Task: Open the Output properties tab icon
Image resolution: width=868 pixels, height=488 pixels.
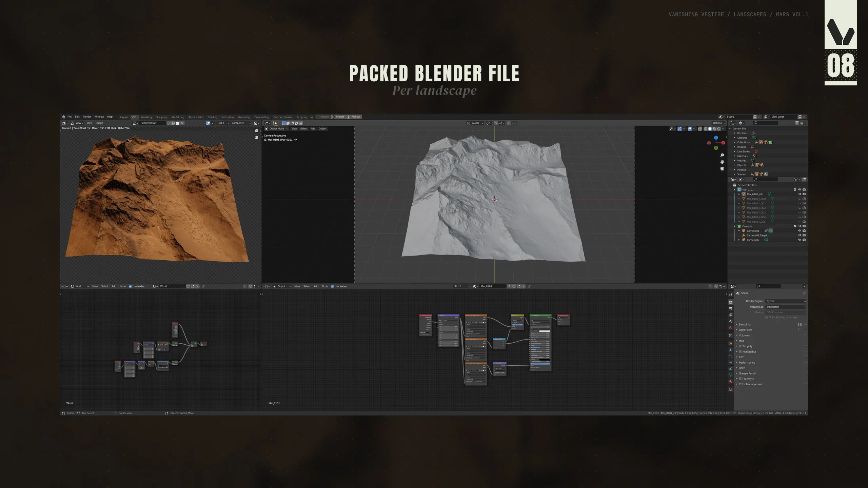Action: [731, 308]
